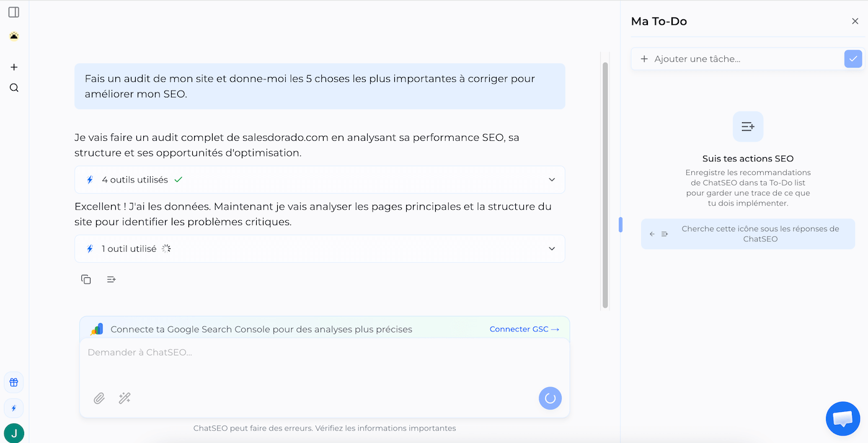This screenshot has height=443, width=868.
Task: Click the lightning bolt sidebar icon
Action: point(14,408)
